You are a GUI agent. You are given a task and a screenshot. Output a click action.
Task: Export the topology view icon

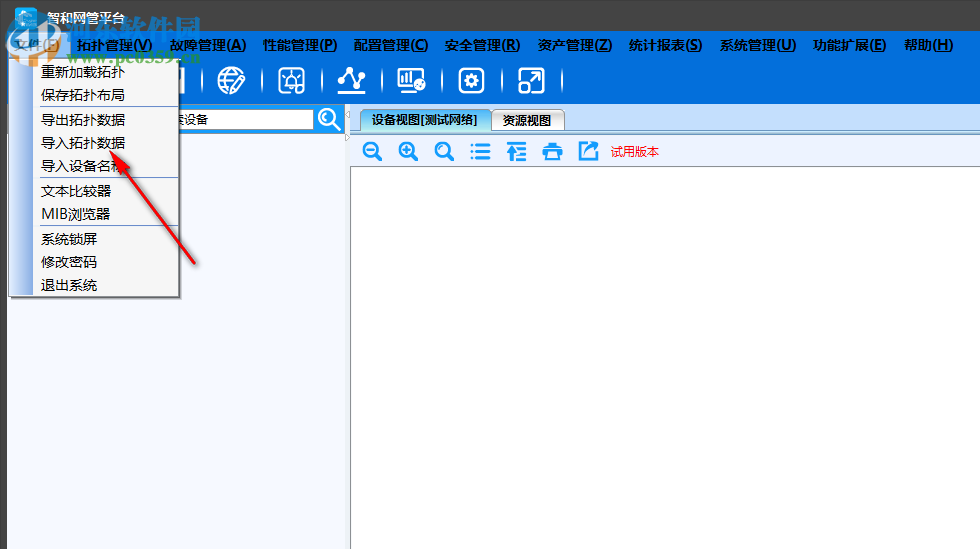[x=588, y=151]
